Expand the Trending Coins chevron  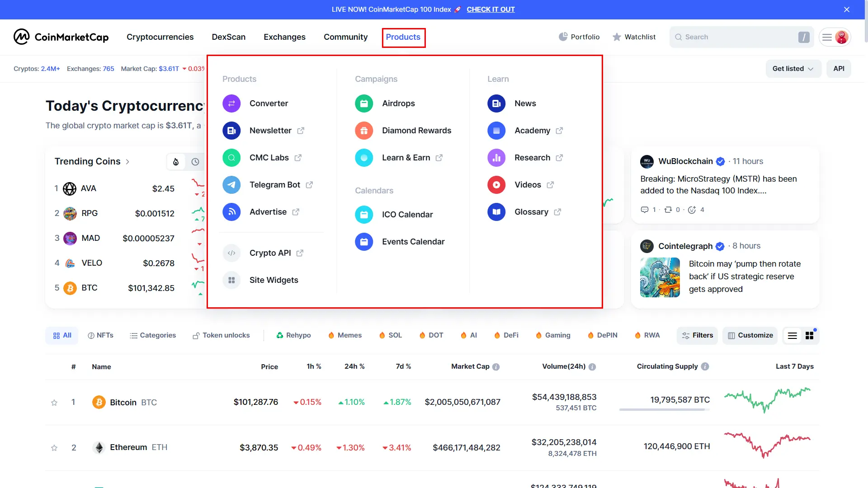(129, 161)
